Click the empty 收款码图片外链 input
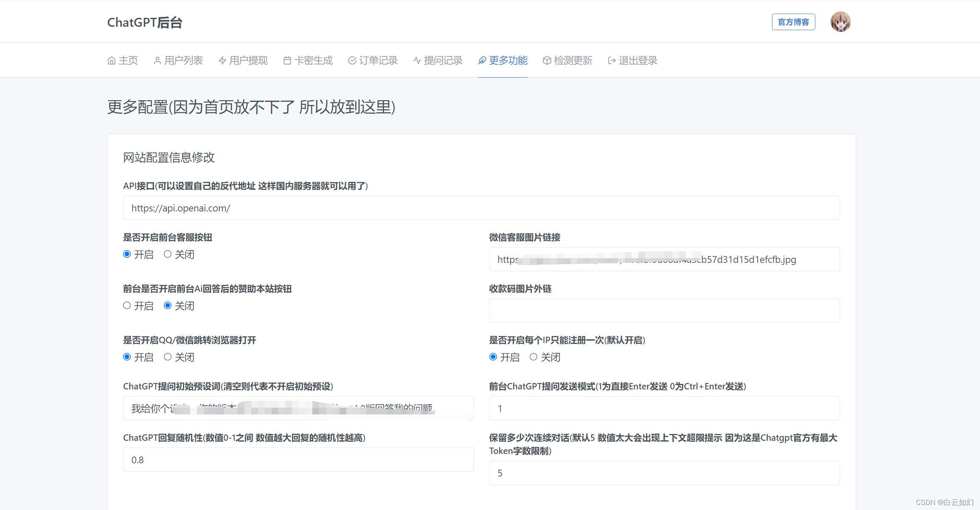This screenshot has width=980, height=510. pos(664,311)
